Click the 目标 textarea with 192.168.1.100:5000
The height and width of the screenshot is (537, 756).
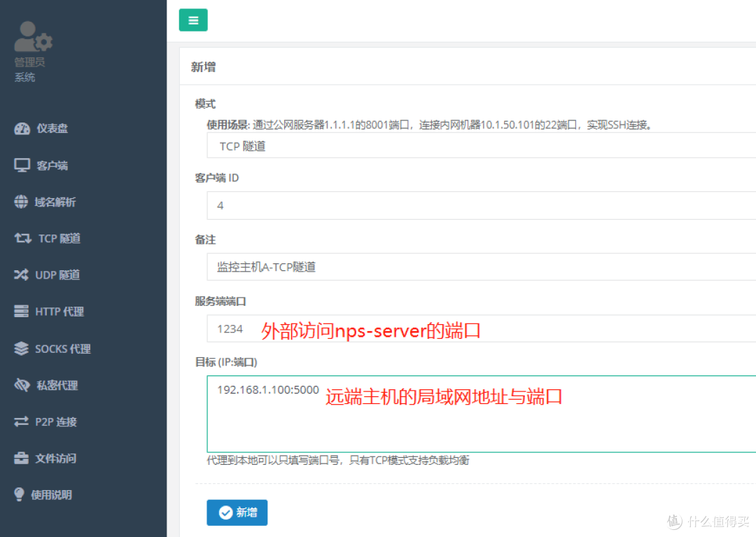(481, 414)
